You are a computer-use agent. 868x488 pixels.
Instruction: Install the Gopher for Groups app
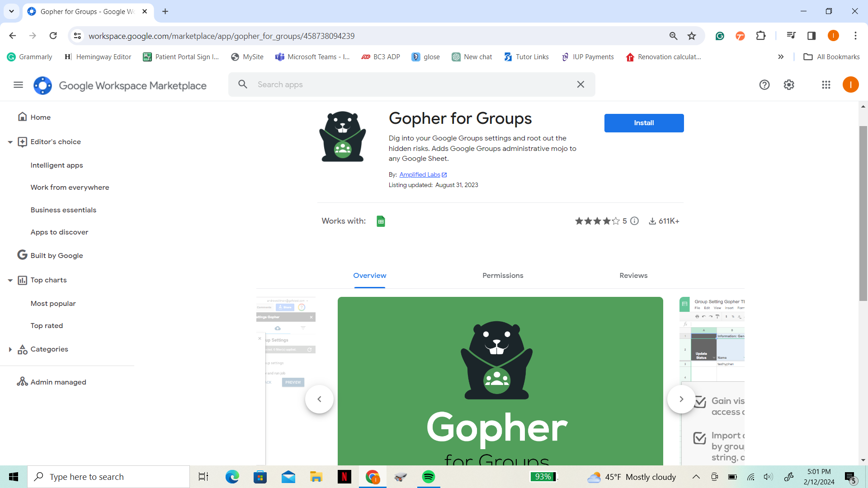click(x=644, y=122)
